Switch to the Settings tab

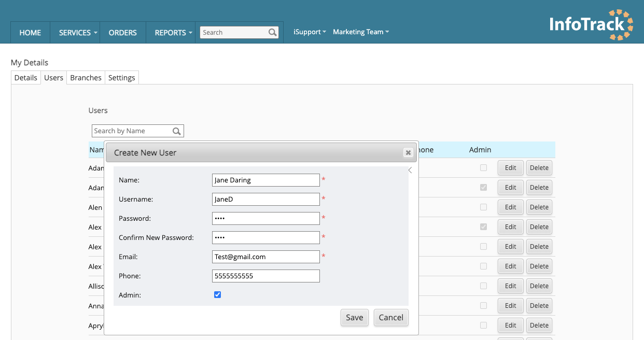(121, 77)
